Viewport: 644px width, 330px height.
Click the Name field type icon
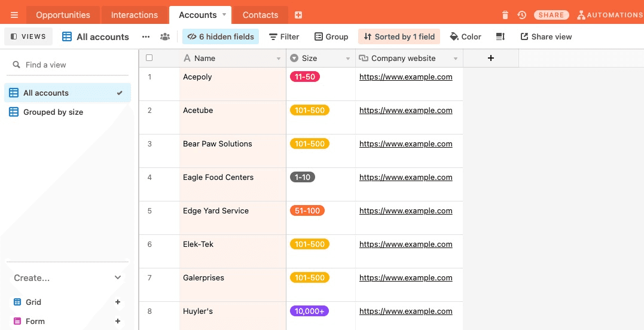click(x=187, y=58)
